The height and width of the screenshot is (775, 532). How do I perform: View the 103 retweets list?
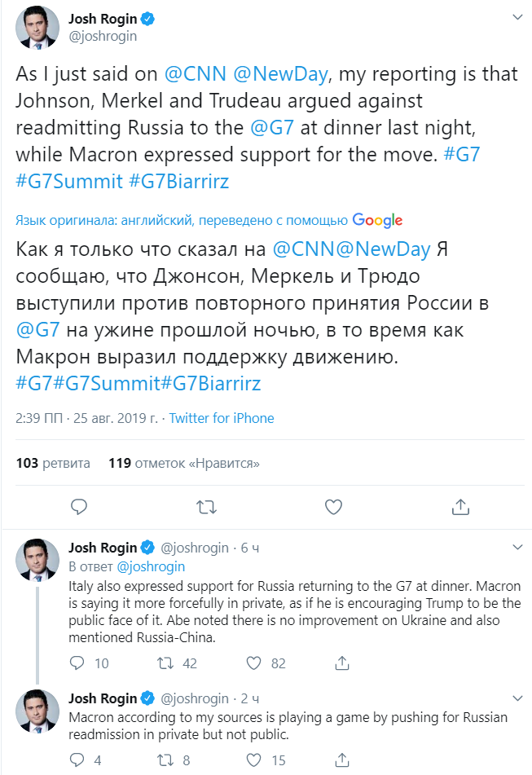(x=53, y=463)
